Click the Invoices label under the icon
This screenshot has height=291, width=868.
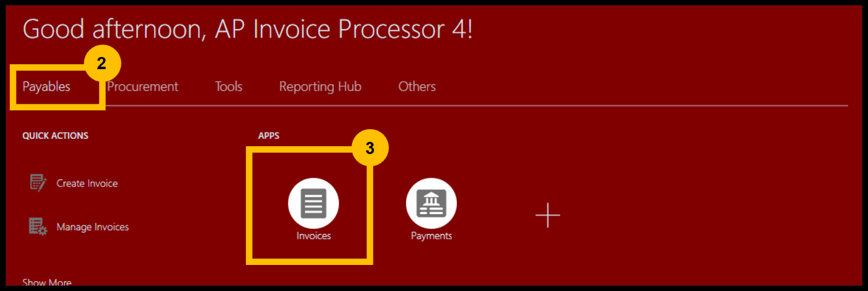(x=314, y=236)
